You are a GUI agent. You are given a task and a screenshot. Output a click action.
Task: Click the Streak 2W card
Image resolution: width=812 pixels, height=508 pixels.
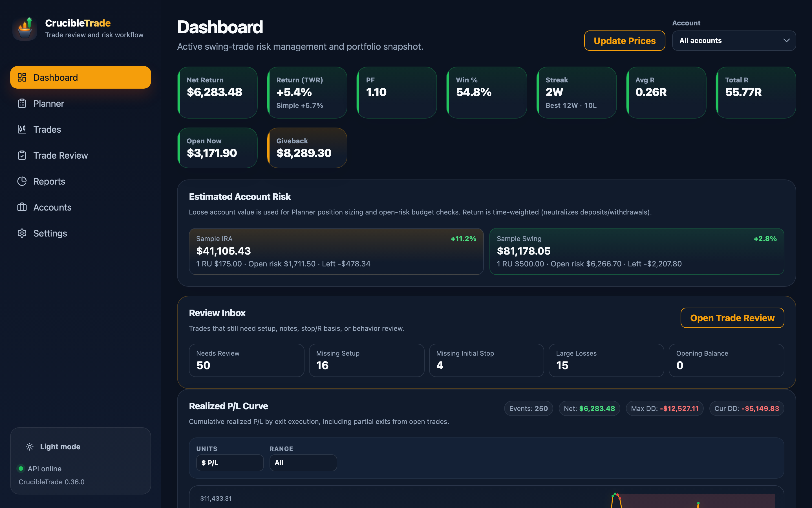click(576, 92)
